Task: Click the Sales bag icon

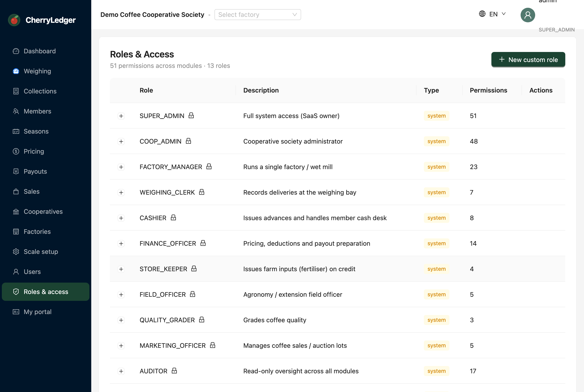Action: click(16, 191)
